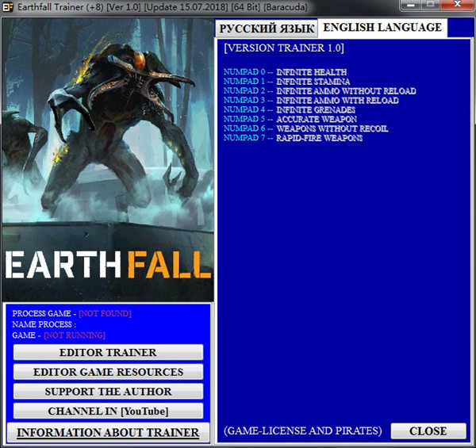The width and height of the screenshot is (476, 448).
Task: Click the Rapid-Fire Weapons entry
Action: (x=293, y=138)
